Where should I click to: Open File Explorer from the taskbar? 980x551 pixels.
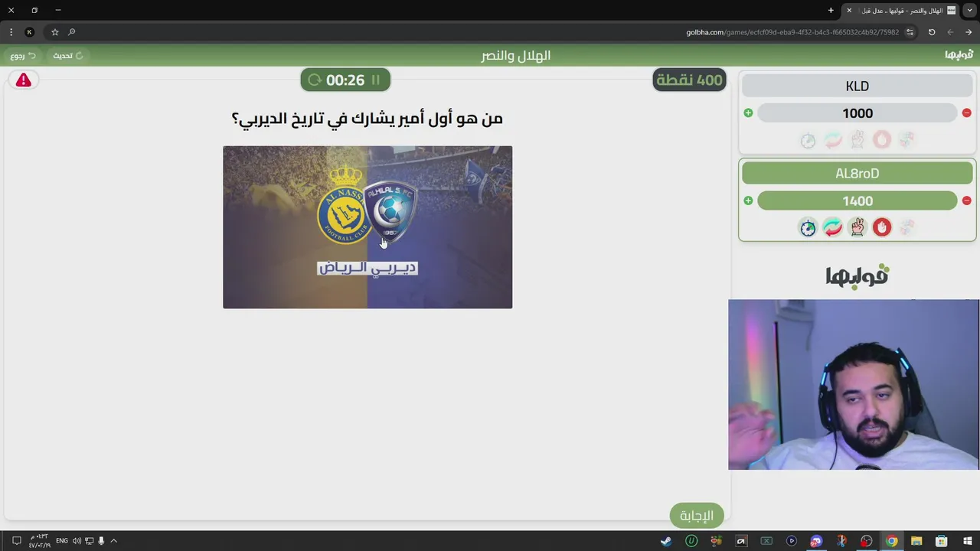[916, 541]
